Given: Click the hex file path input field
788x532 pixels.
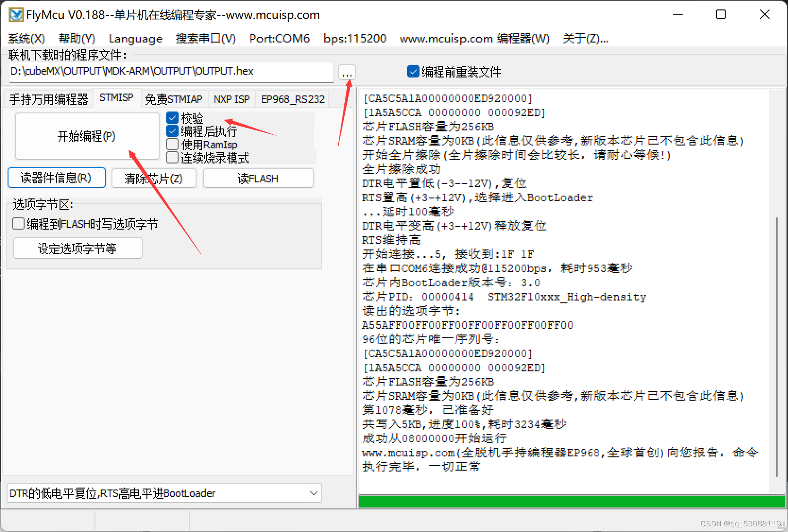Looking at the screenshot, I should click(171, 71).
